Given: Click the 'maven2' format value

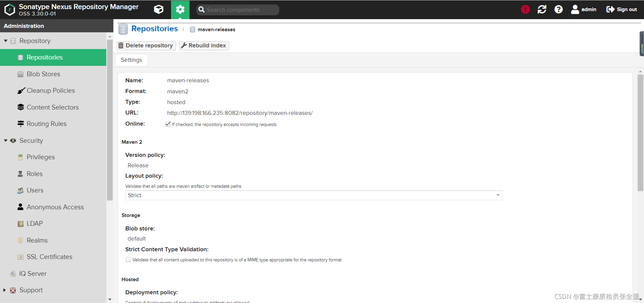Looking at the screenshot, I should (x=178, y=91).
